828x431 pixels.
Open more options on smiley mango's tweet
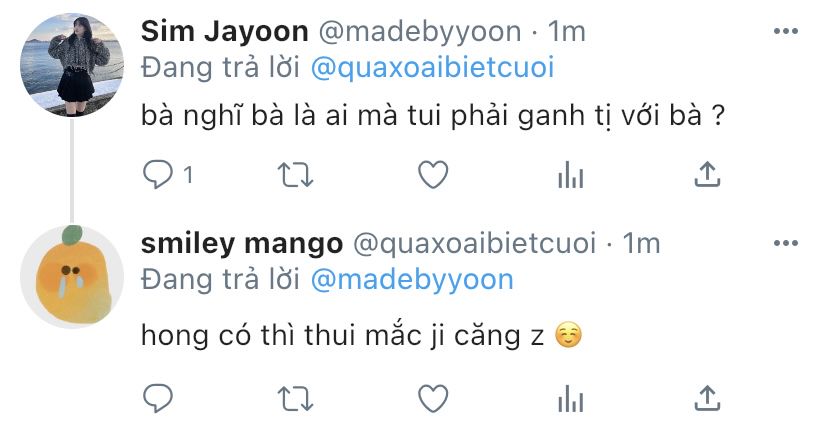pos(786,243)
